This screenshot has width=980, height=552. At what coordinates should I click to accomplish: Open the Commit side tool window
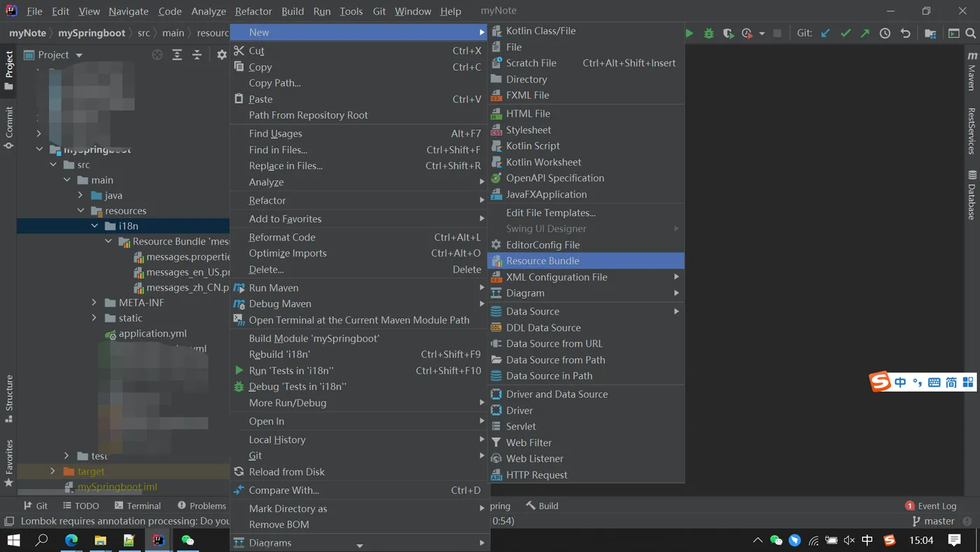tap(9, 127)
